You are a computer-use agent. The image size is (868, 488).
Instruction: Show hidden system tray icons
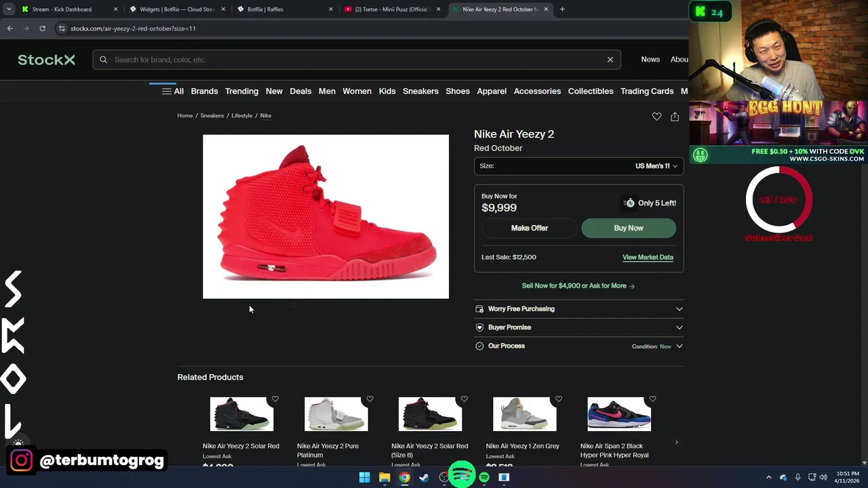[769, 477]
